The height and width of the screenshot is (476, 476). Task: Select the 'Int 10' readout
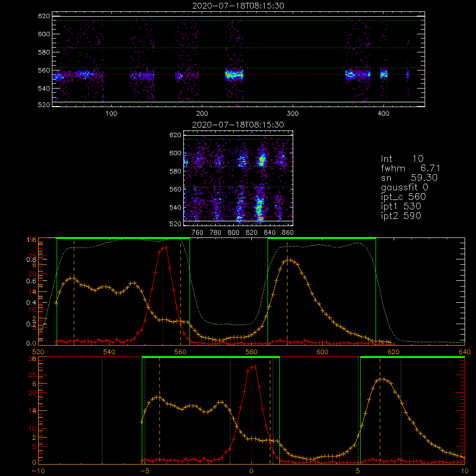pos(402,159)
